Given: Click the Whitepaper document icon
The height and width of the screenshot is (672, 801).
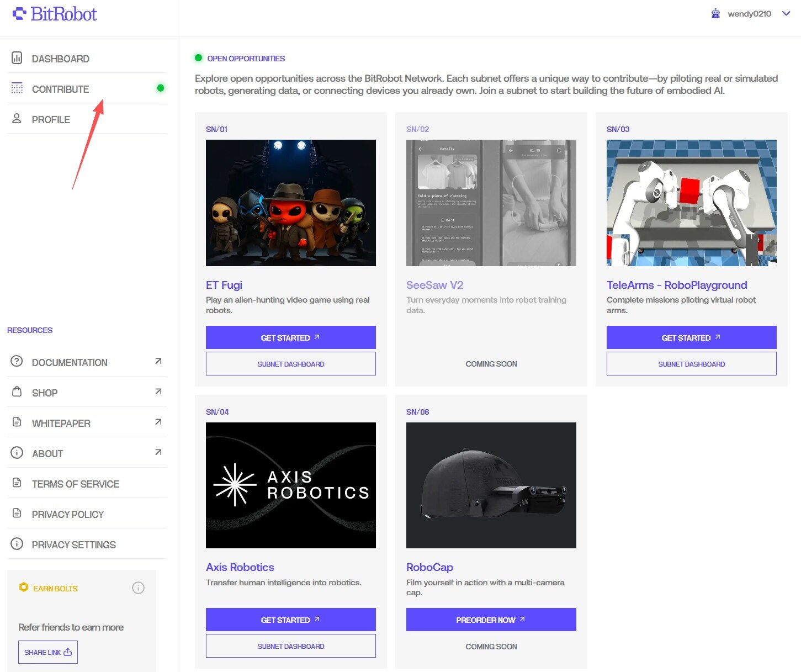Looking at the screenshot, I should 17,422.
